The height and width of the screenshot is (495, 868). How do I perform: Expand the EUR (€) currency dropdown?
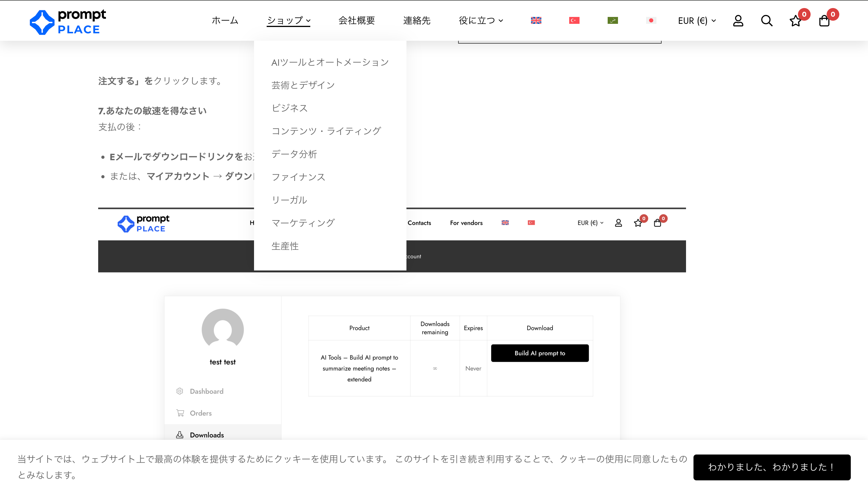point(697,21)
